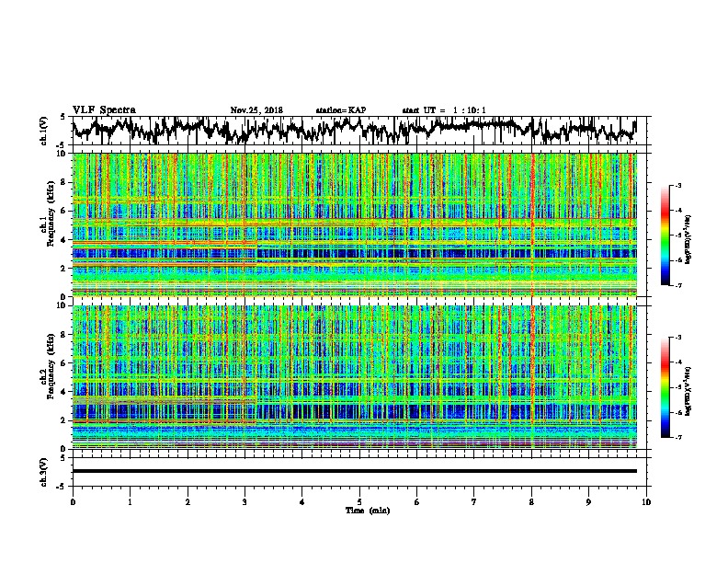This screenshot has width=728, height=563.
Task: Click the "VLF Spectra" title text
Action: [104, 110]
